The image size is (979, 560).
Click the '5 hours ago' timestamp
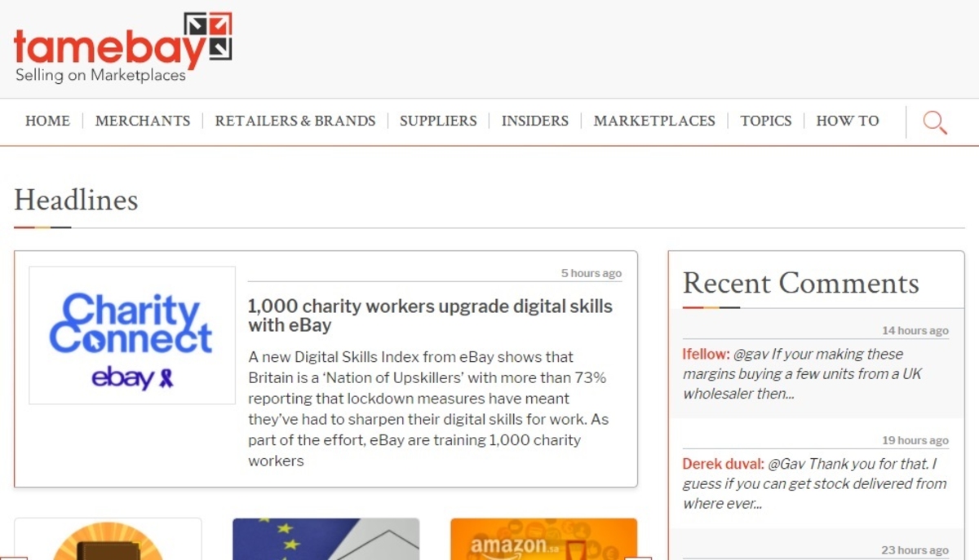pyautogui.click(x=591, y=273)
